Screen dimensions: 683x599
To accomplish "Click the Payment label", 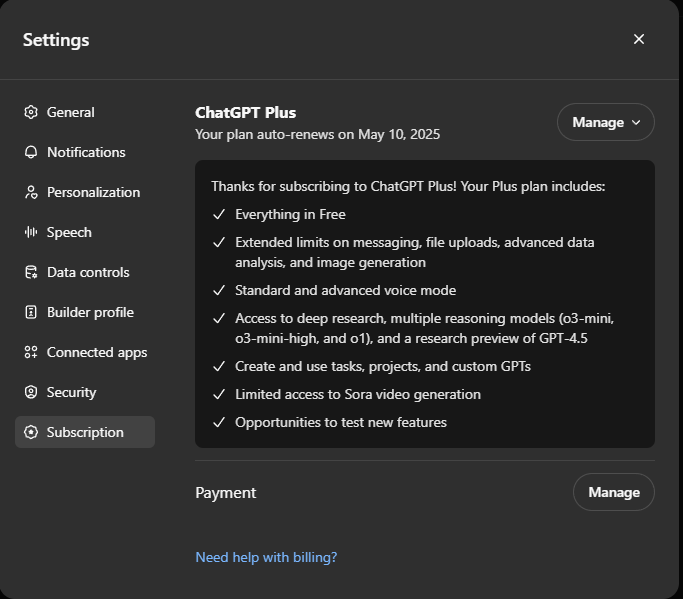I will click(226, 493).
